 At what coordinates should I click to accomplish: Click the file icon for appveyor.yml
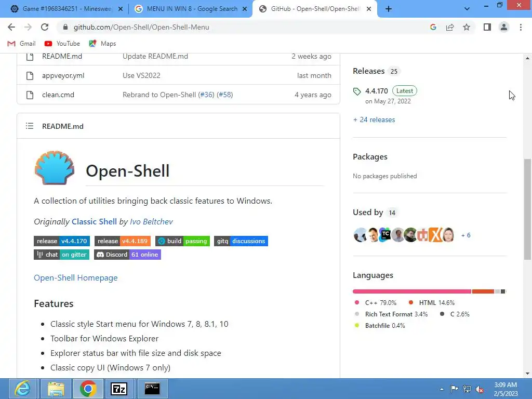pyautogui.click(x=30, y=76)
